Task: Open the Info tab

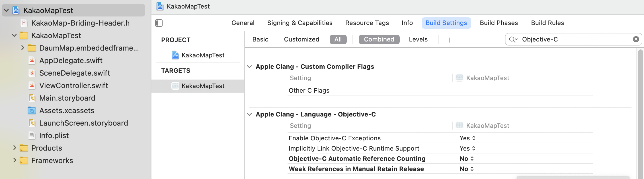Action: [407, 23]
